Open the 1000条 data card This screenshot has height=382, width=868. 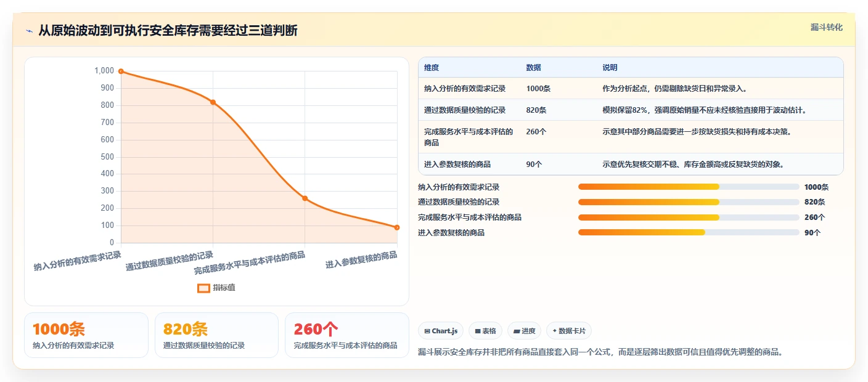(x=86, y=335)
